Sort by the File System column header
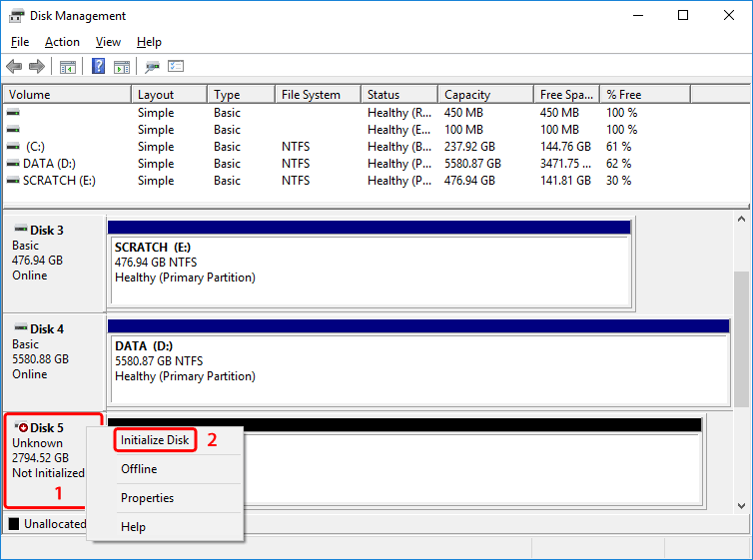 click(311, 95)
